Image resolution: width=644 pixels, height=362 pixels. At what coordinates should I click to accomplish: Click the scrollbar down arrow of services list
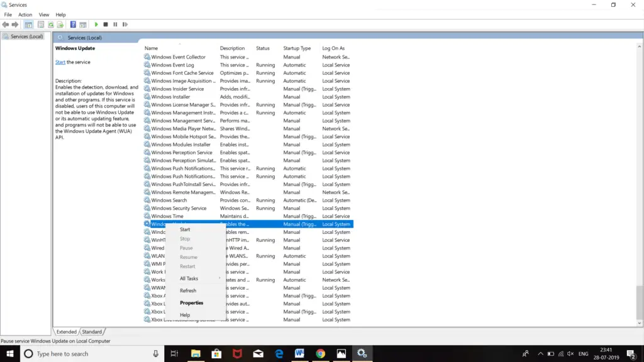(639, 324)
